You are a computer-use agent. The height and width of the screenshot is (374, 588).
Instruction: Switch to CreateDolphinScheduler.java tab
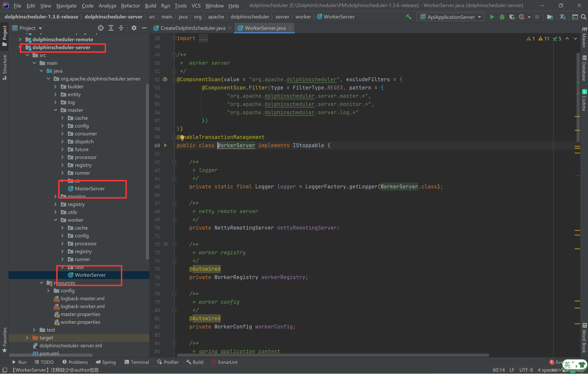coord(192,28)
